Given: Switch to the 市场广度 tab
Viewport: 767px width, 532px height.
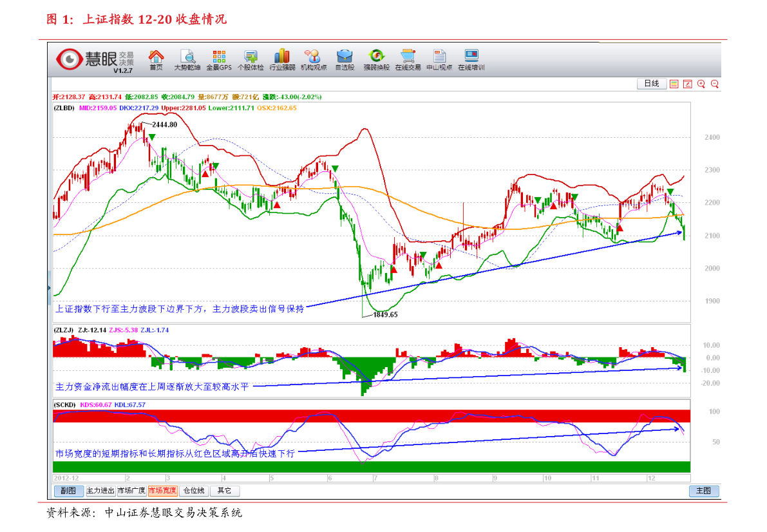Looking at the screenshot, I should coord(131,491).
